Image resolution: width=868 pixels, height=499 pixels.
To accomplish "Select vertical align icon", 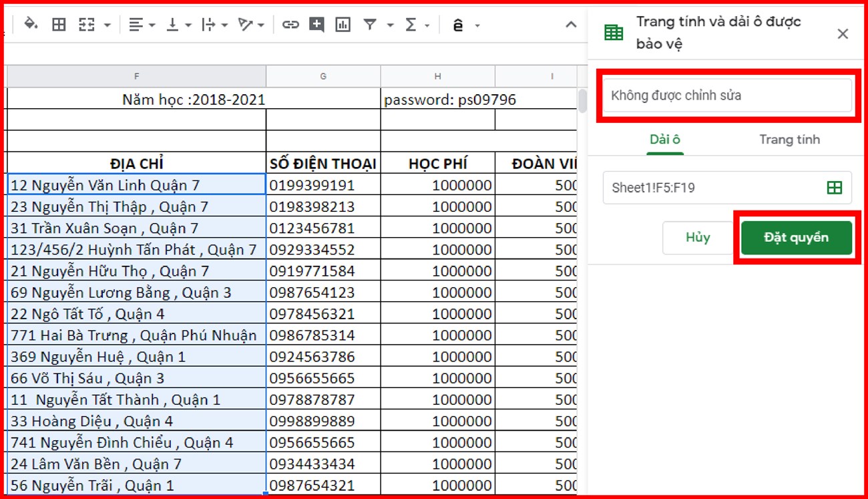I will point(172,25).
